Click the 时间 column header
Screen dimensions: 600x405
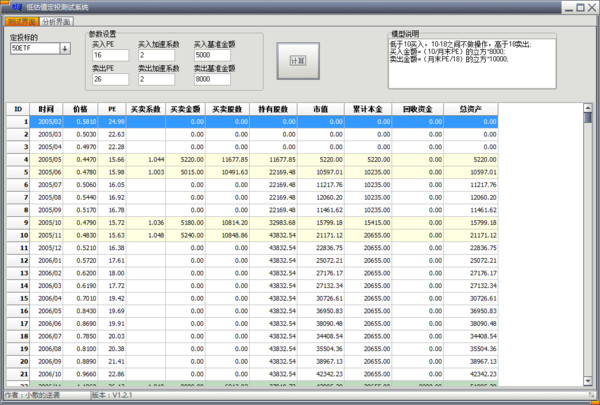coord(46,109)
